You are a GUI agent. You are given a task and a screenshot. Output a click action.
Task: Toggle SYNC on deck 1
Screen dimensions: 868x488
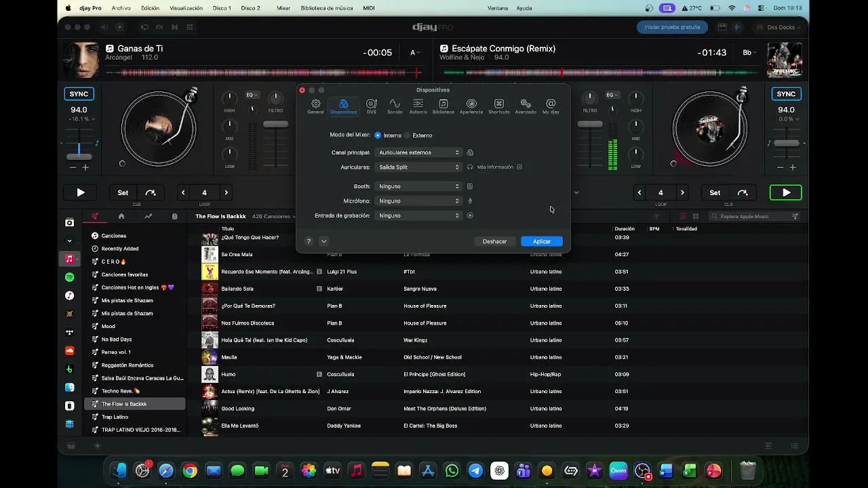pos(79,94)
